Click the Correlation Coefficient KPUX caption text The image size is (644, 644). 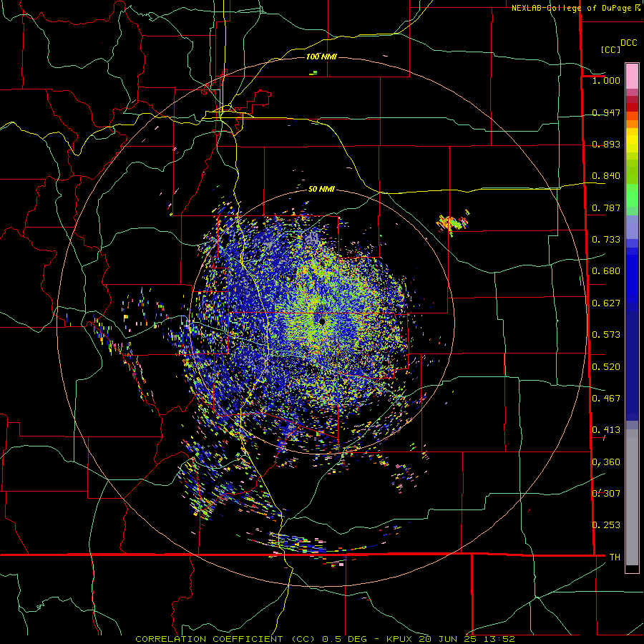(325, 639)
